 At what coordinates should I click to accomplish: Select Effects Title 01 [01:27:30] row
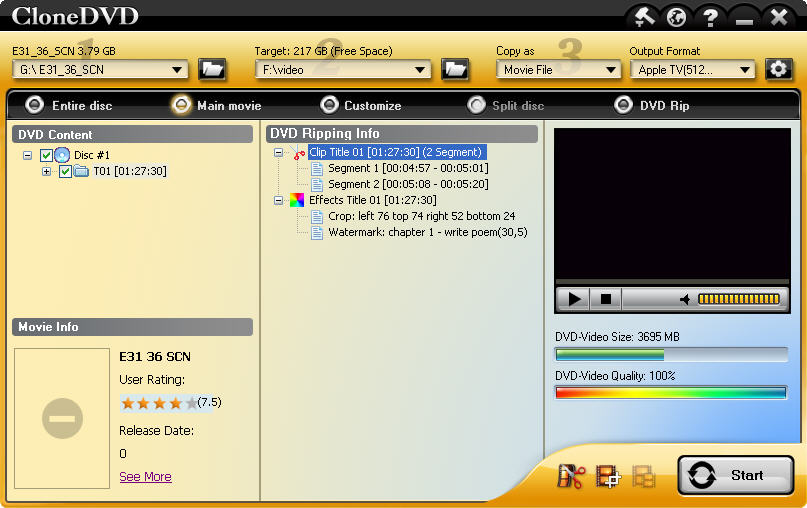(373, 200)
